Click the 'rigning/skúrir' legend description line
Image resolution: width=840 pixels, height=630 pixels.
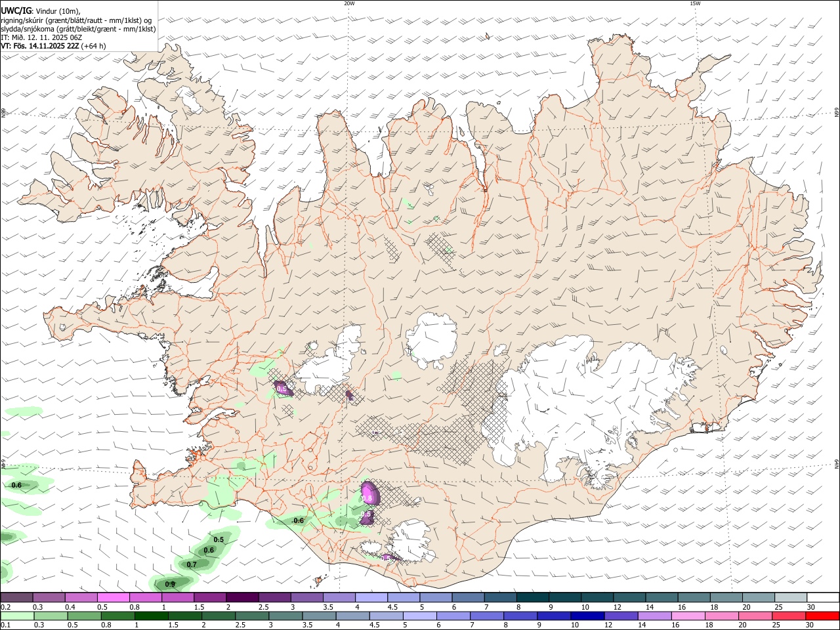click(x=76, y=20)
